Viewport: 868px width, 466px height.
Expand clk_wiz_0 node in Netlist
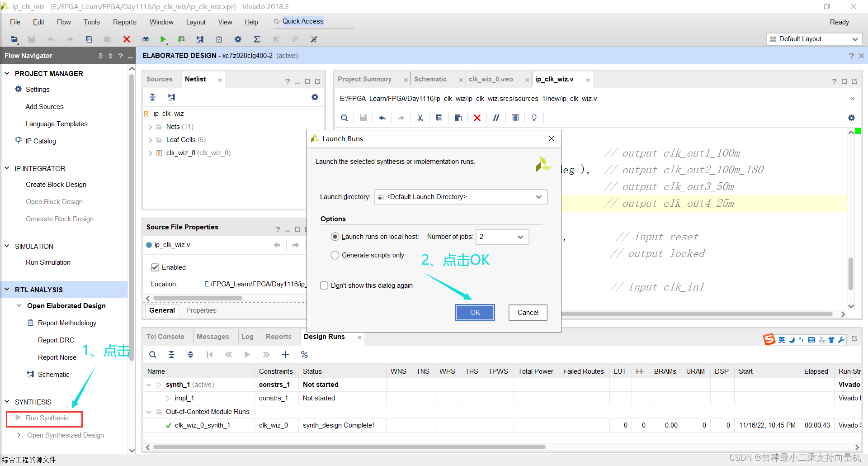pos(151,153)
